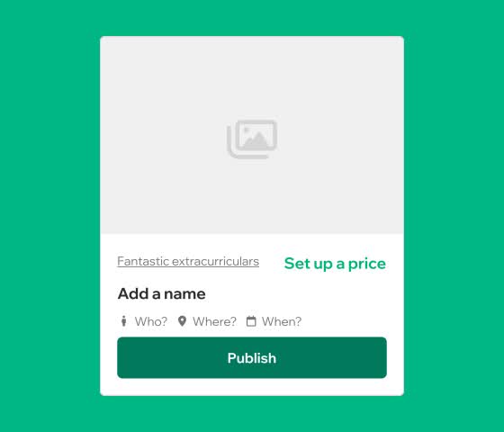Click the bold Add a name heading
The image size is (504, 432).
pyautogui.click(x=162, y=293)
